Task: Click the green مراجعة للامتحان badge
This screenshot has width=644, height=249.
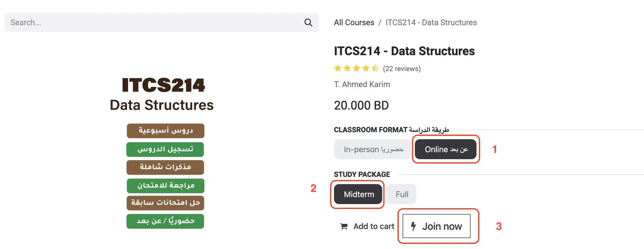Action: pyautogui.click(x=165, y=186)
